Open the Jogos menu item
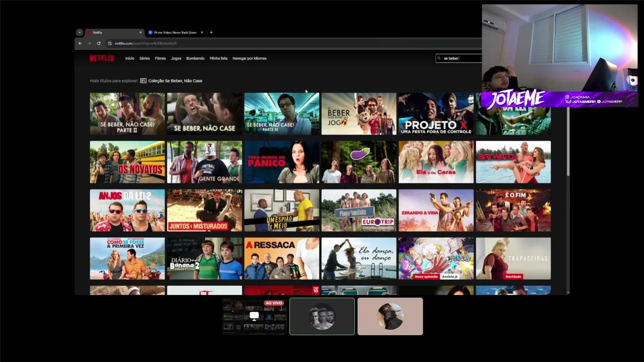This screenshot has width=644, height=362. pyautogui.click(x=176, y=58)
